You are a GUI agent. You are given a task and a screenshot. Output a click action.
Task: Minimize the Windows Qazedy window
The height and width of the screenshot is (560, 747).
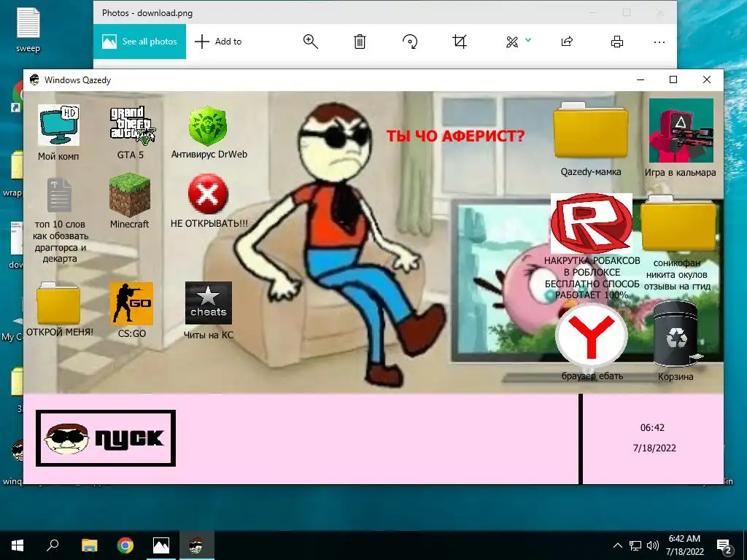pos(640,79)
